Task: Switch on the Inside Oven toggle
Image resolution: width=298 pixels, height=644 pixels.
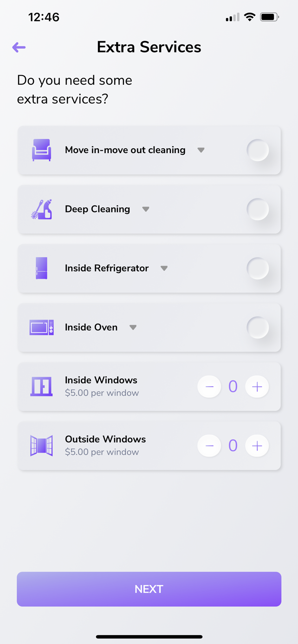Action: coord(258,327)
